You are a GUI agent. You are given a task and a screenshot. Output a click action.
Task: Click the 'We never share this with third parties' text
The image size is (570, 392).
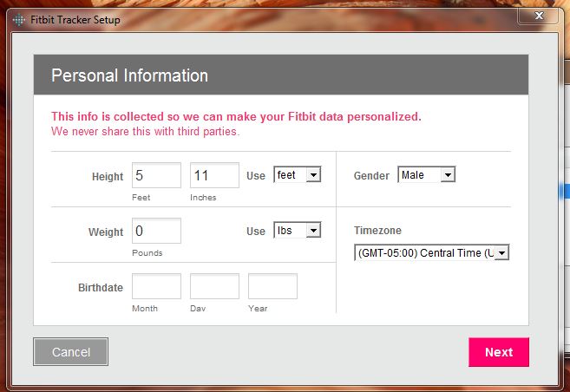[x=146, y=131]
